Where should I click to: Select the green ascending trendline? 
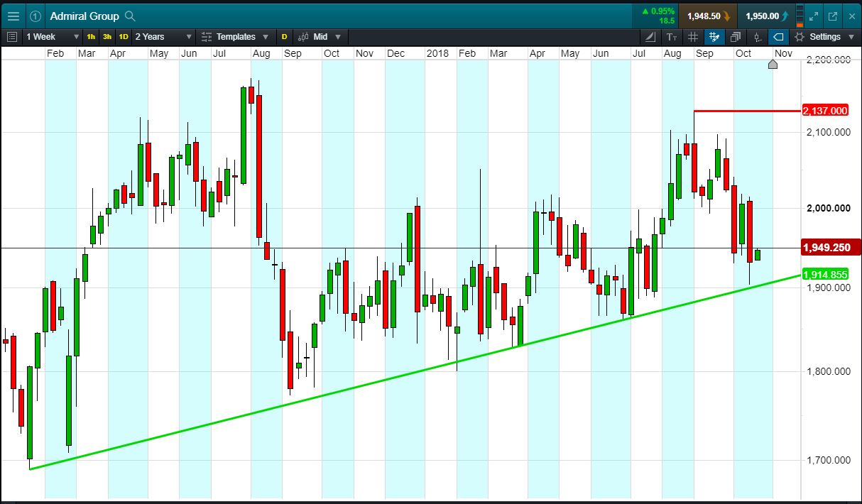tap(415, 371)
